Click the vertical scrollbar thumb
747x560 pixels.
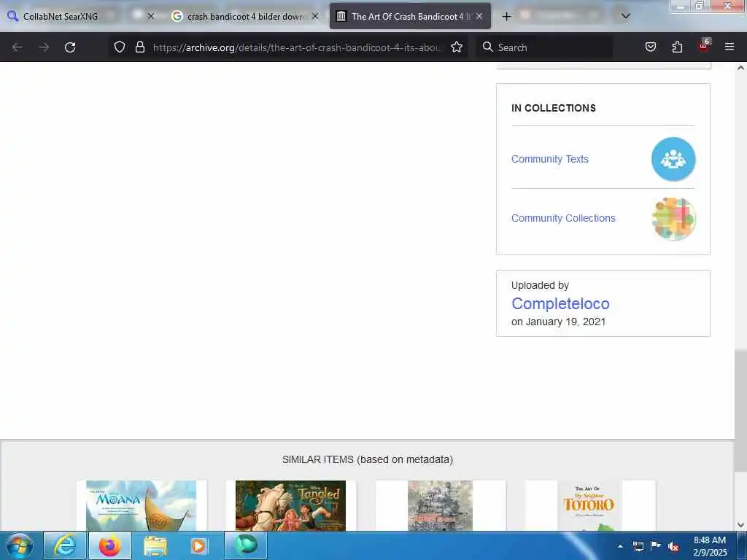point(741,411)
